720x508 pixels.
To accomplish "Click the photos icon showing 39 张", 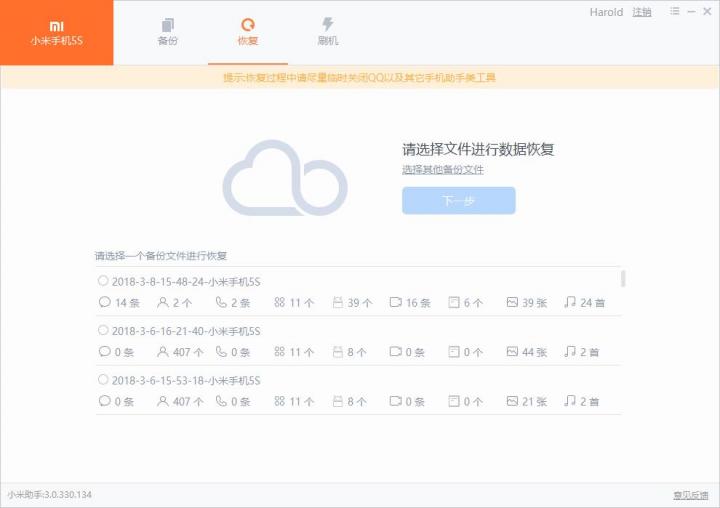I will click(512, 302).
